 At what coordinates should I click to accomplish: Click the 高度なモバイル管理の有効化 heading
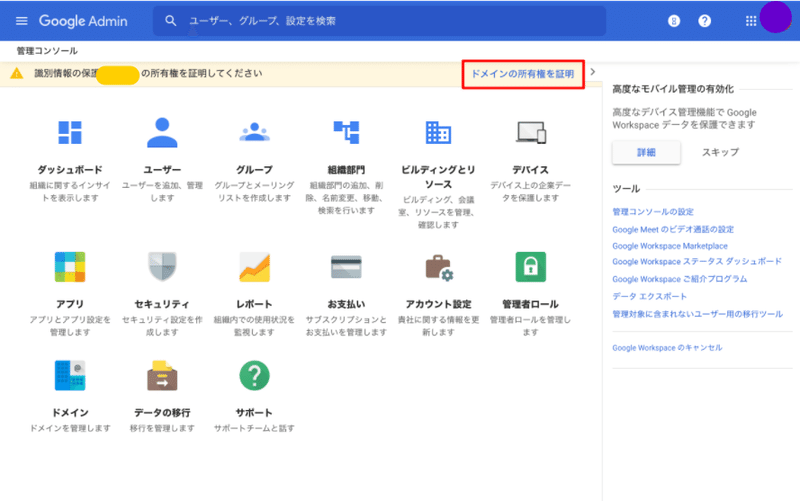[x=673, y=89]
